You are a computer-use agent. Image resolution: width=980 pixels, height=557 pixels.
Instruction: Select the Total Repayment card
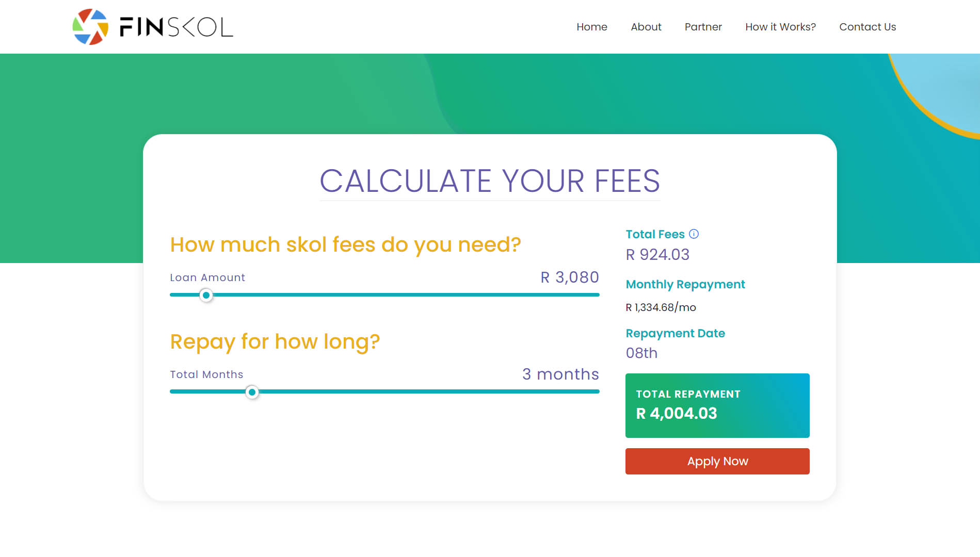[x=717, y=405]
